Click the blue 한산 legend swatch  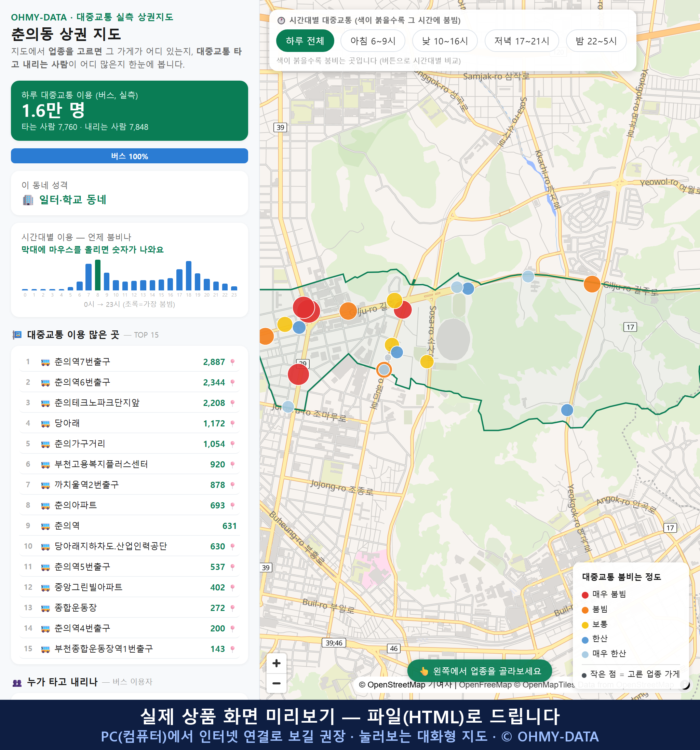pos(585,640)
